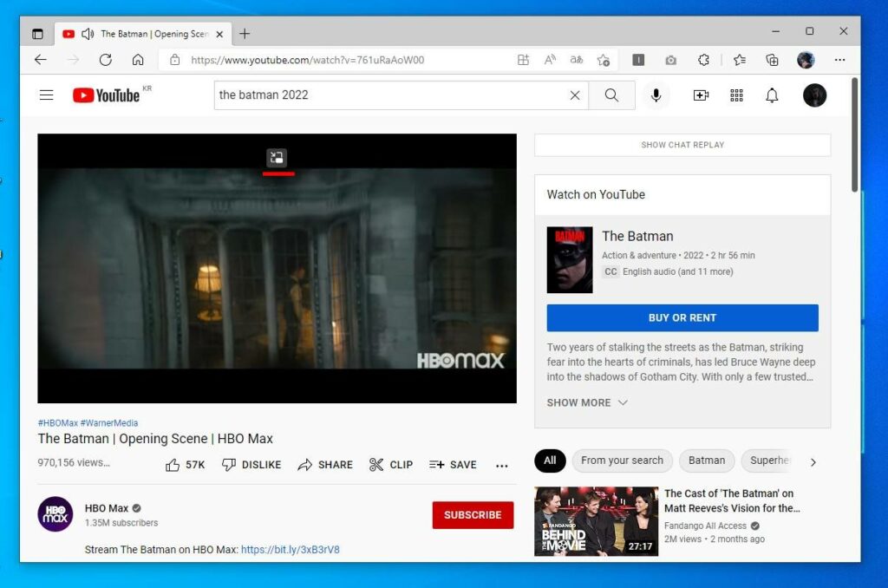This screenshot has width=888, height=588.
Task: Click SHOW CHAT REPLAY
Action: 682,145
